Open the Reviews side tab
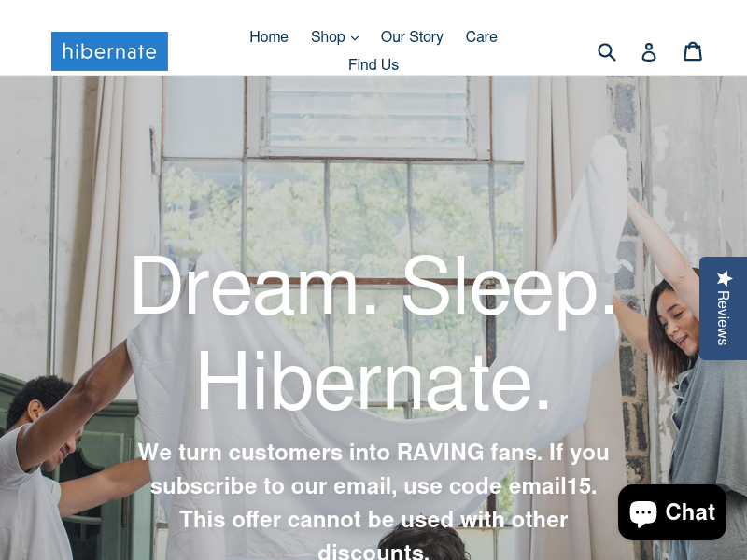 click(723, 308)
